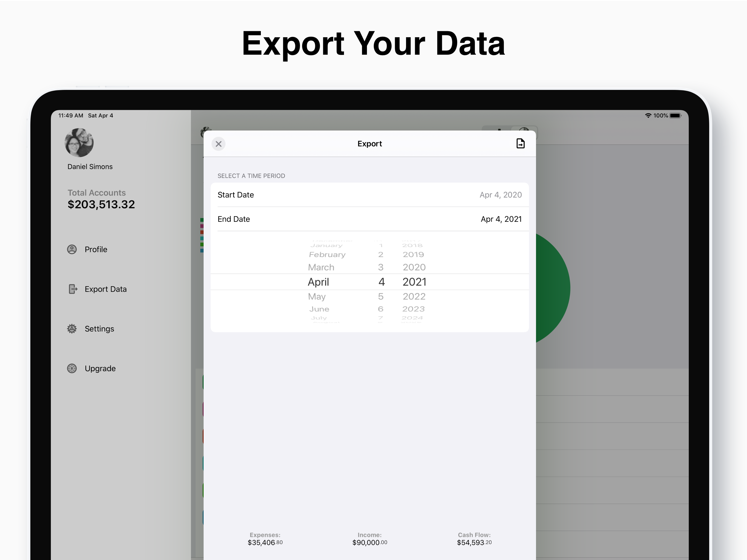Viewport: 747px width, 560px height.
Task: Click the Upgrade circular icon
Action: [72, 368]
